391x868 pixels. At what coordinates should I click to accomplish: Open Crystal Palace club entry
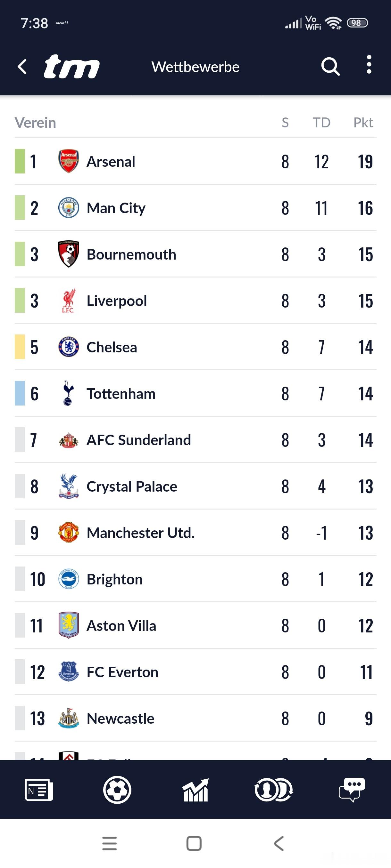point(132,486)
